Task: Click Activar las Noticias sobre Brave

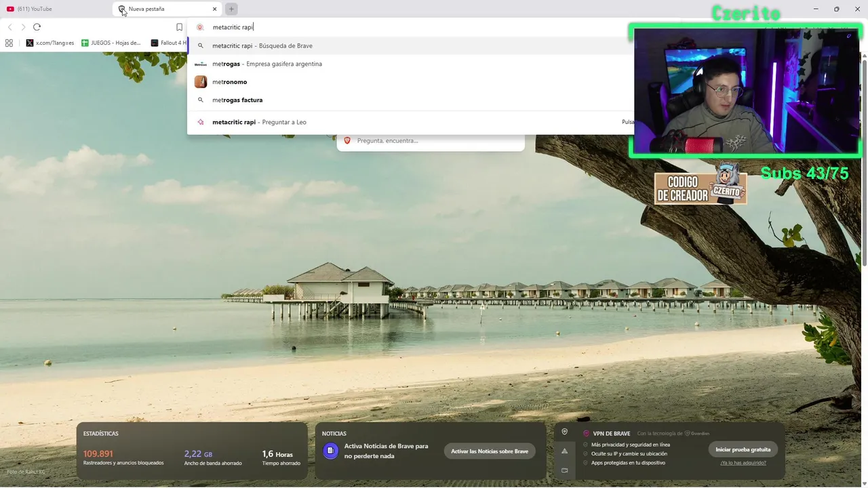Action: (490, 451)
